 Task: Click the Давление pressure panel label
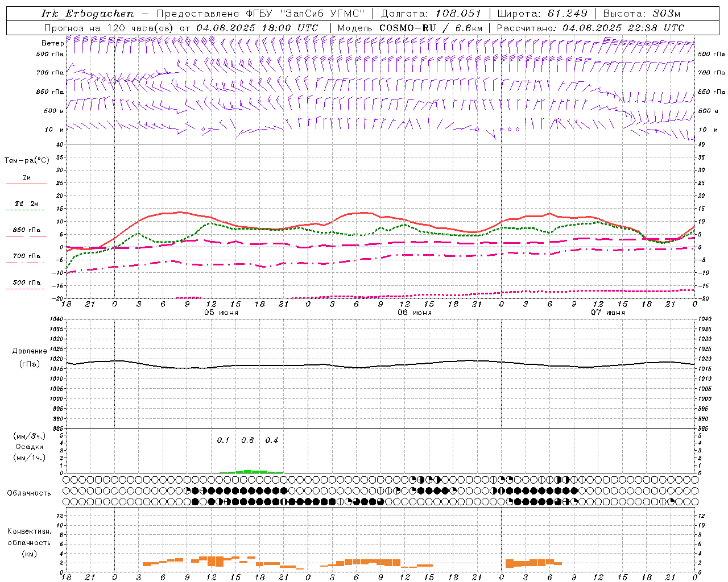[x=30, y=351]
